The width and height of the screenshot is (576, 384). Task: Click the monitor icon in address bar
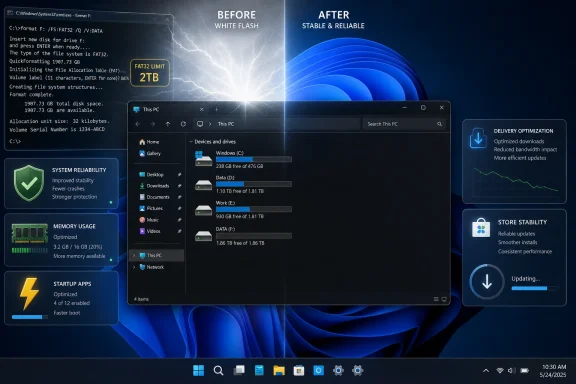click(x=200, y=124)
